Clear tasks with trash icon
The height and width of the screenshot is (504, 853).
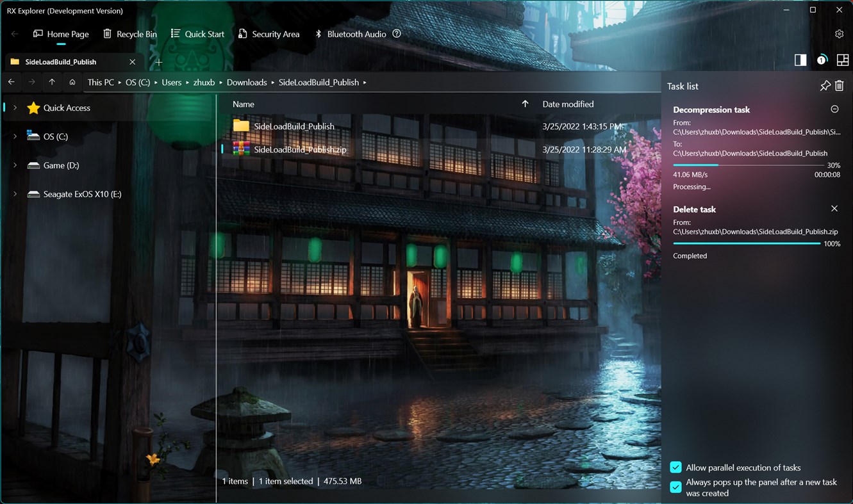(x=840, y=86)
